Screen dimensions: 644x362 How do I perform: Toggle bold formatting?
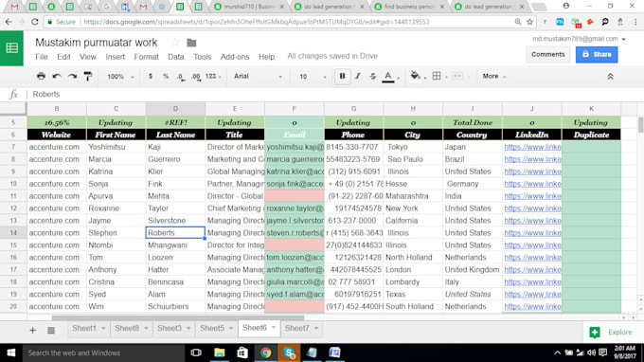tap(342, 76)
